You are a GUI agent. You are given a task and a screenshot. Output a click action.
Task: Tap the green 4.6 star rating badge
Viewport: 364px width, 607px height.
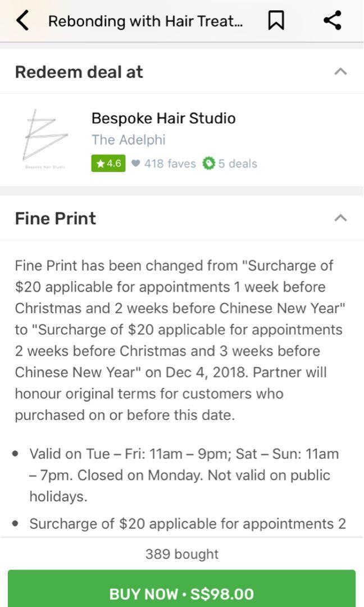click(108, 164)
